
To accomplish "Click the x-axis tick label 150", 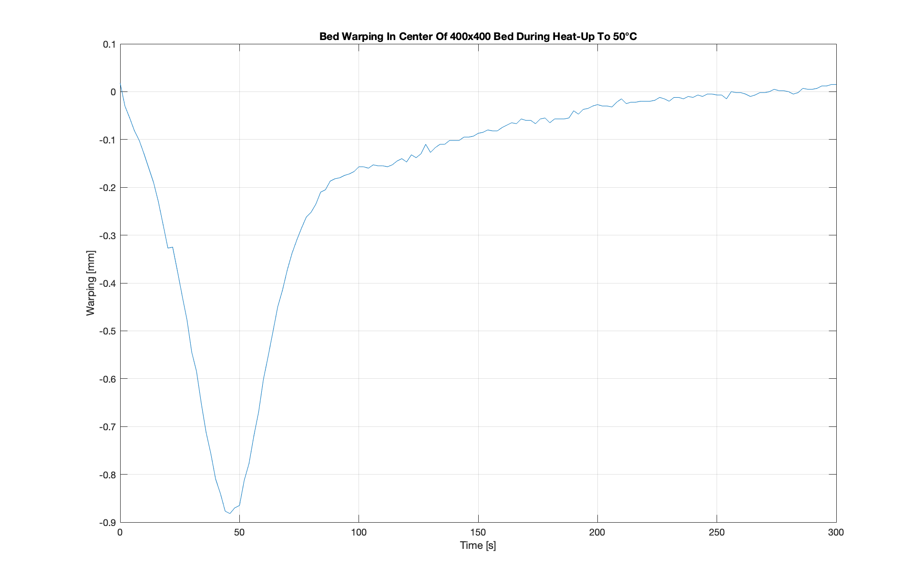I will point(478,533).
